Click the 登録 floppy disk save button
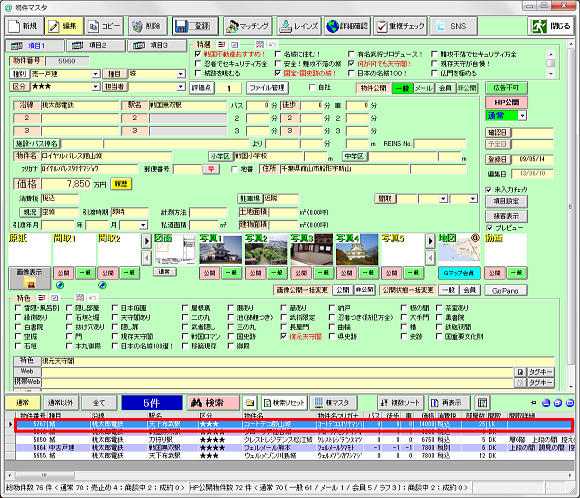 (195, 26)
